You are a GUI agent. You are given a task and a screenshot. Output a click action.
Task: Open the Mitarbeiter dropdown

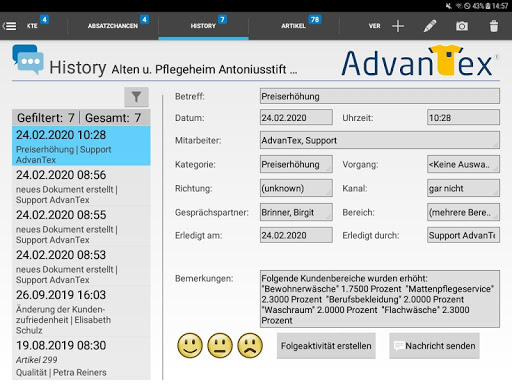point(380,140)
